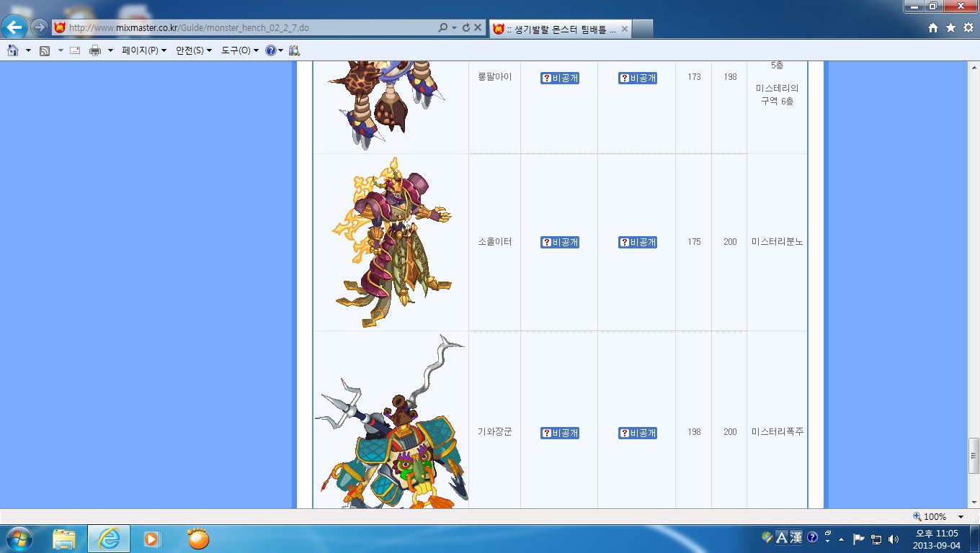The height and width of the screenshot is (553, 980).
Task: Launch the media player taskbar icon
Action: [x=152, y=539]
